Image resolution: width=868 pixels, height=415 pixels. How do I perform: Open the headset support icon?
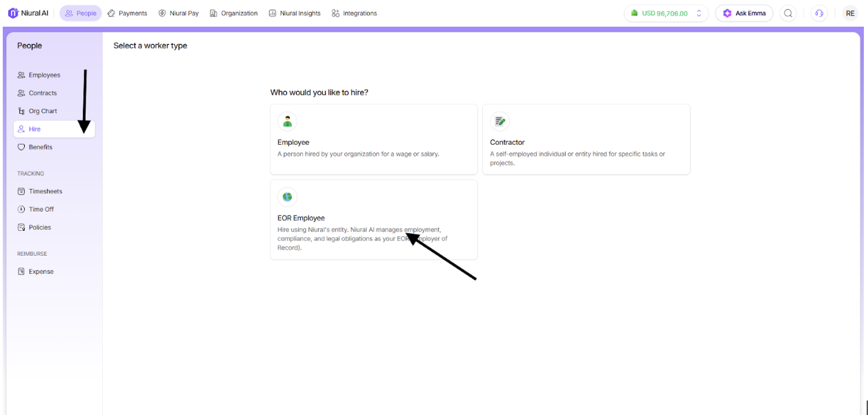pyautogui.click(x=819, y=13)
